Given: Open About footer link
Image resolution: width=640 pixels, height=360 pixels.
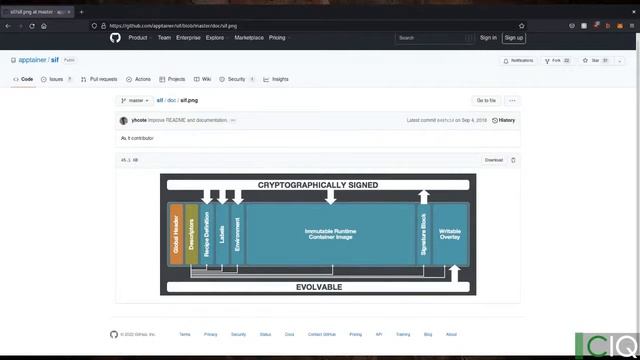Looking at the screenshot, I should [451, 334].
